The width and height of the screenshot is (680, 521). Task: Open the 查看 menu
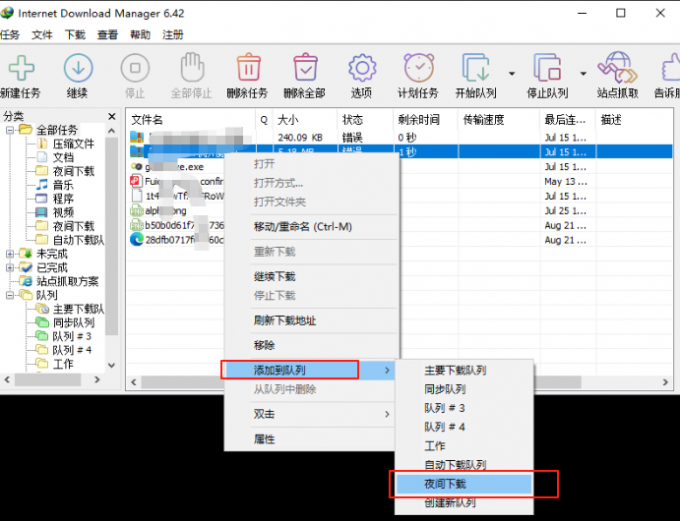108,35
